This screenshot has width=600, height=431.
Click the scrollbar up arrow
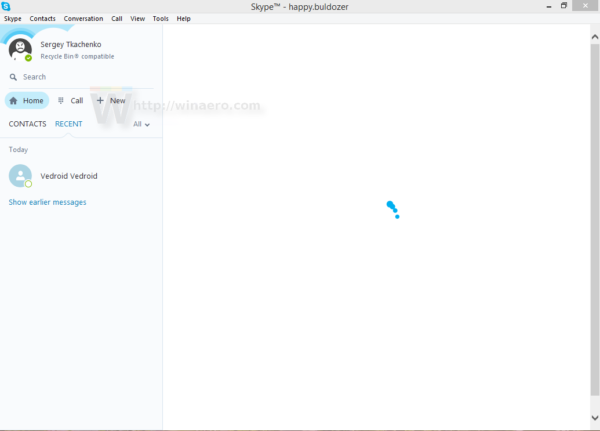pyautogui.click(x=595, y=37)
